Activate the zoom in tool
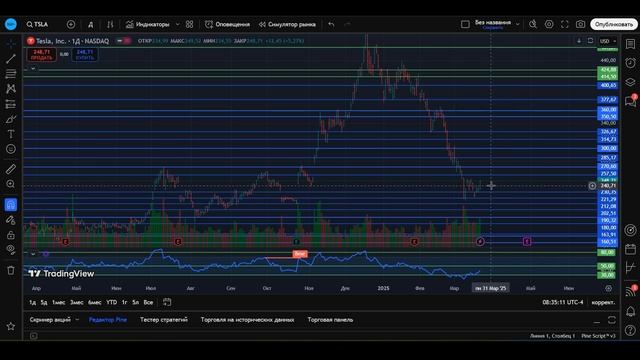Screen dimensions: 640x360 pos(11,184)
